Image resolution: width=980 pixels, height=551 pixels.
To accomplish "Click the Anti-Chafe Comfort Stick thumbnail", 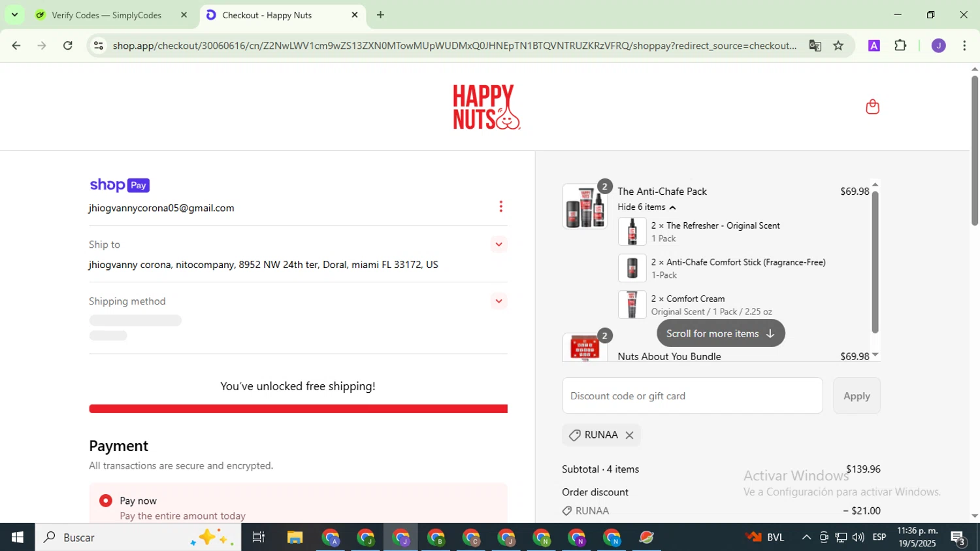I will pos(632,268).
